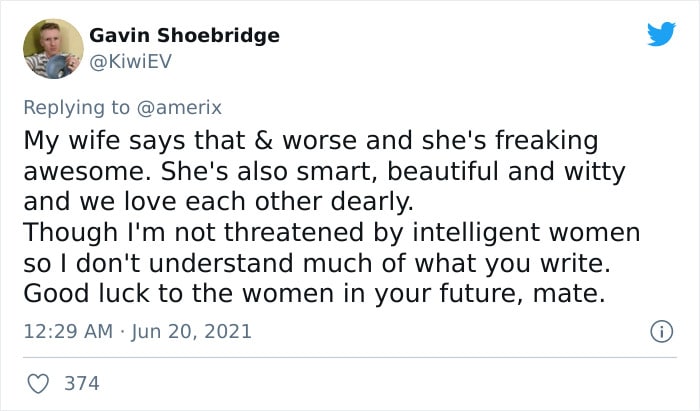Click 'and we love each other dearly.'
The image size is (700, 411).
pyautogui.click(x=219, y=202)
